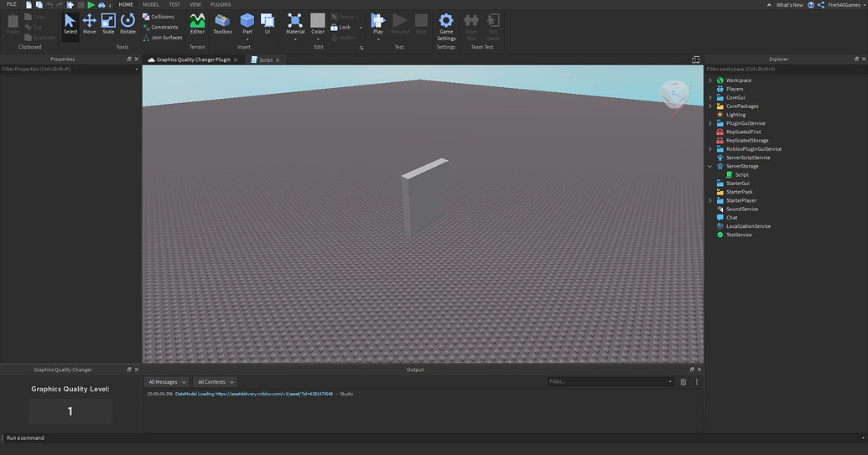Open the FILE menu
Screen dimensions: 868x455
pos(11,4)
